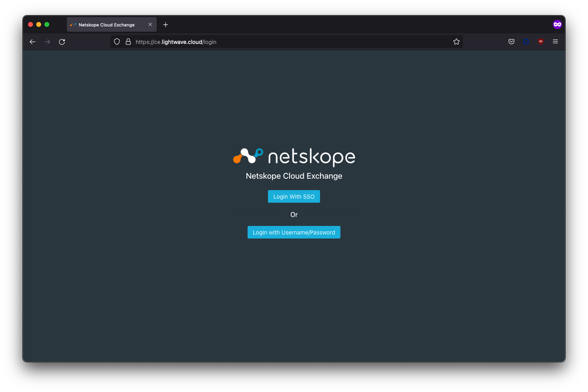This screenshot has height=392, width=588.
Task: Reload the current login page
Action: 62,42
